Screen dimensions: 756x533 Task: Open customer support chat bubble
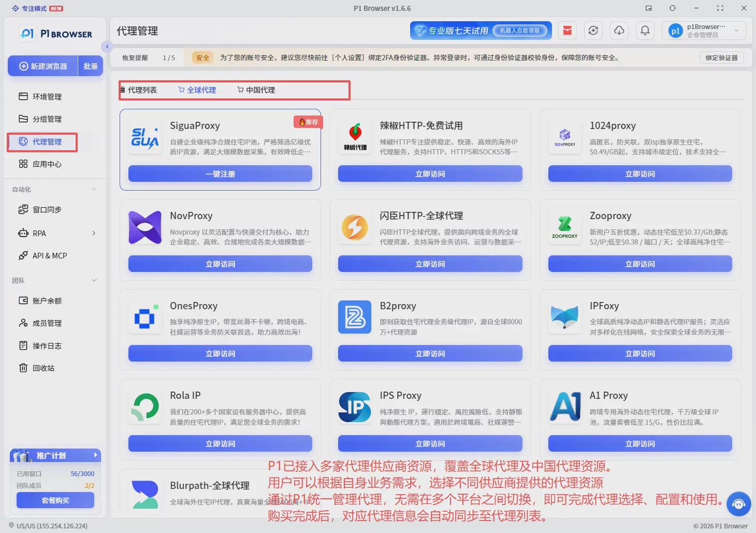739,504
